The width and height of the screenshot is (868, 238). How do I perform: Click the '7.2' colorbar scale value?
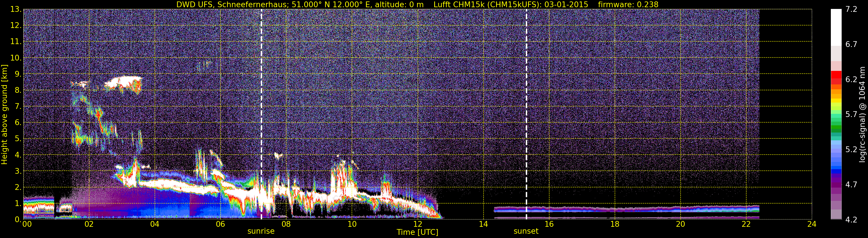click(851, 10)
